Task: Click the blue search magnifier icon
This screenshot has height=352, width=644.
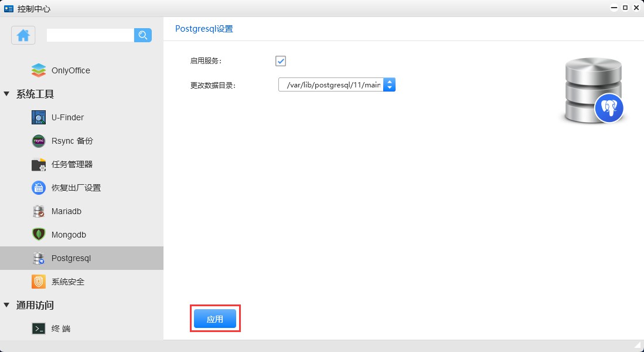Action: [142, 35]
